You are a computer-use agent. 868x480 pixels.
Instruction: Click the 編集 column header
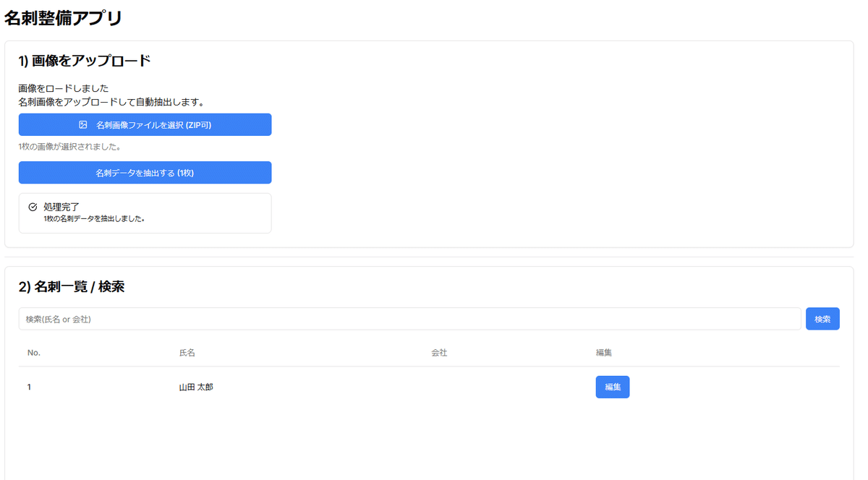point(604,353)
